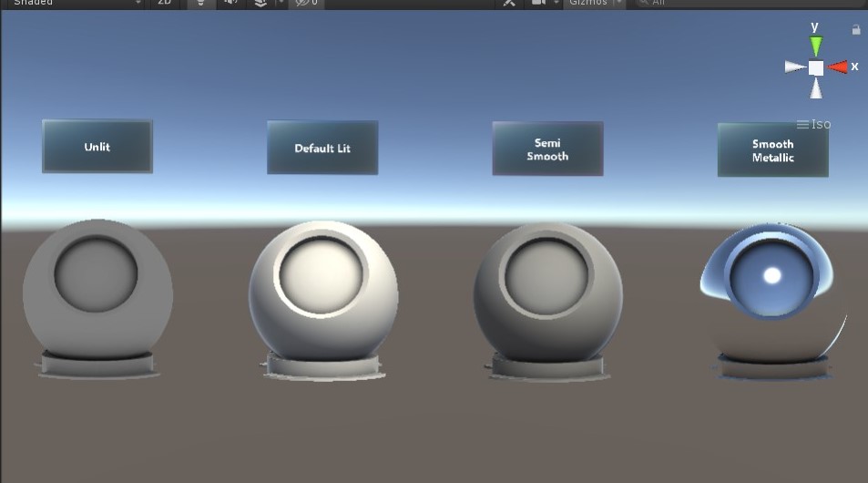Click the gray left-pointing cone of the gizmo
This screenshot has width=868, height=483.
tap(795, 67)
